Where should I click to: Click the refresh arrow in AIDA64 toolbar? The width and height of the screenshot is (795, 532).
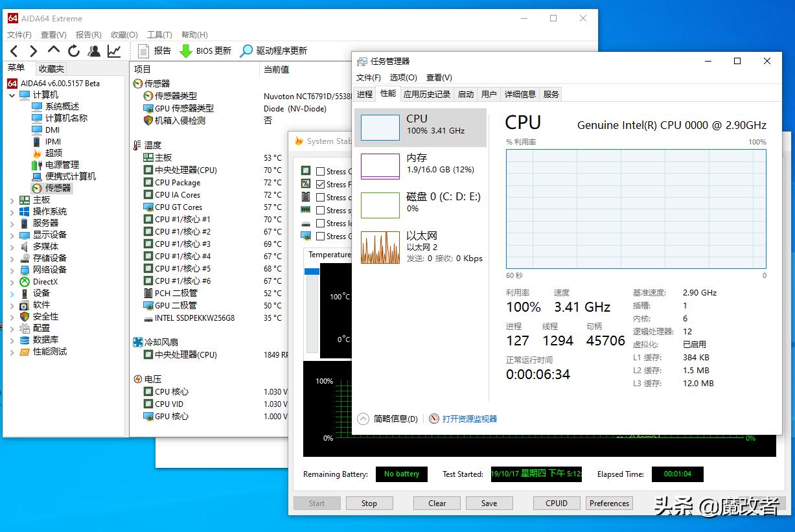[74, 51]
